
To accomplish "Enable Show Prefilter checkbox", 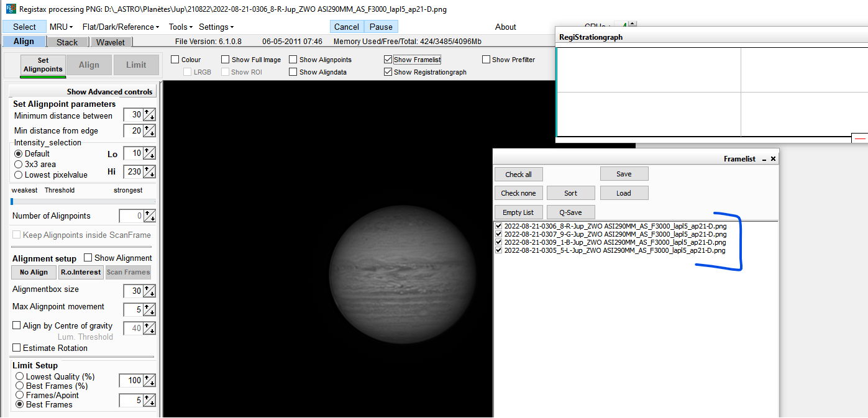I will tap(487, 60).
